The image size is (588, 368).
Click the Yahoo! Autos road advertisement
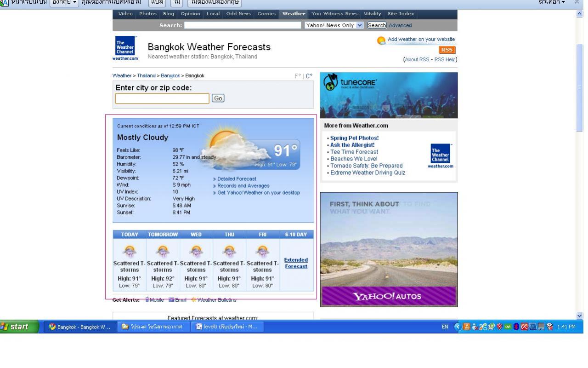point(389,249)
